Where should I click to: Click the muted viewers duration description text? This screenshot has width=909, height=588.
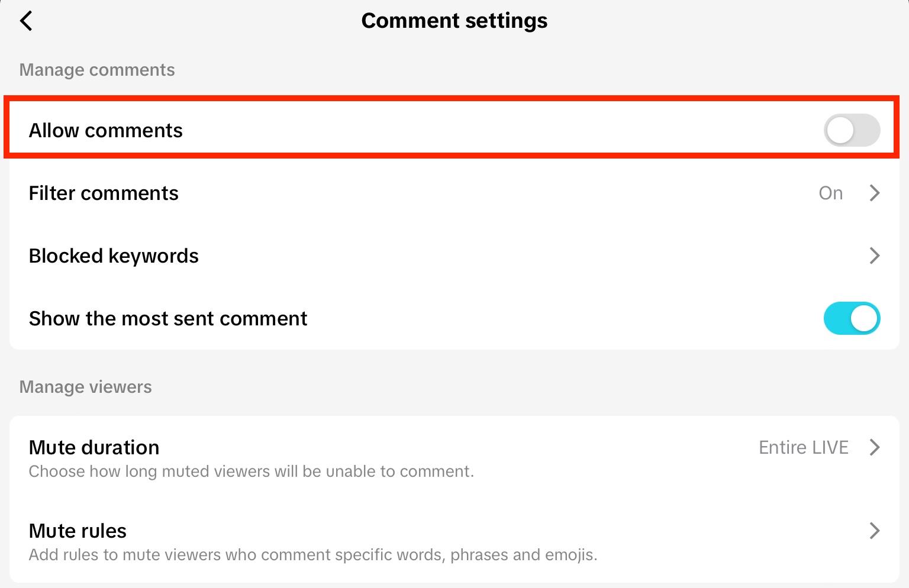click(252, 471)
